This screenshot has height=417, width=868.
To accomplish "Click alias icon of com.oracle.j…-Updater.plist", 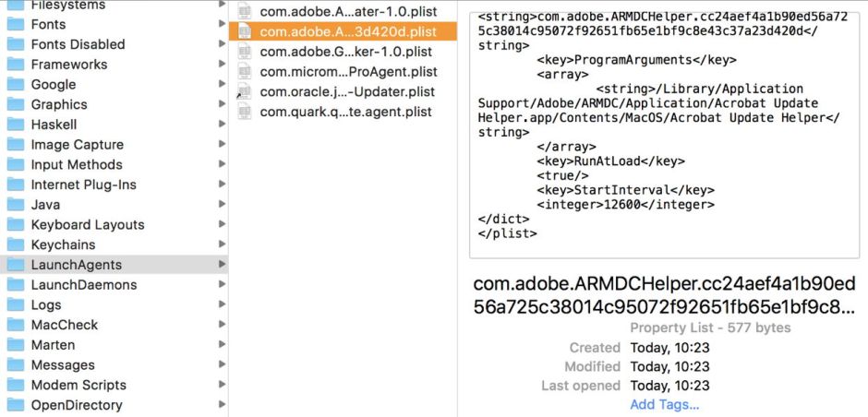I will [244, 92].
